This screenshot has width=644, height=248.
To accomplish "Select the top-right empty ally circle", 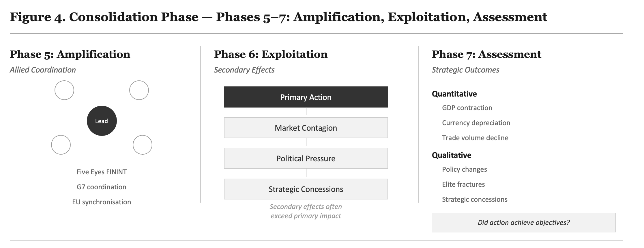I will click(x=139, y=90).
